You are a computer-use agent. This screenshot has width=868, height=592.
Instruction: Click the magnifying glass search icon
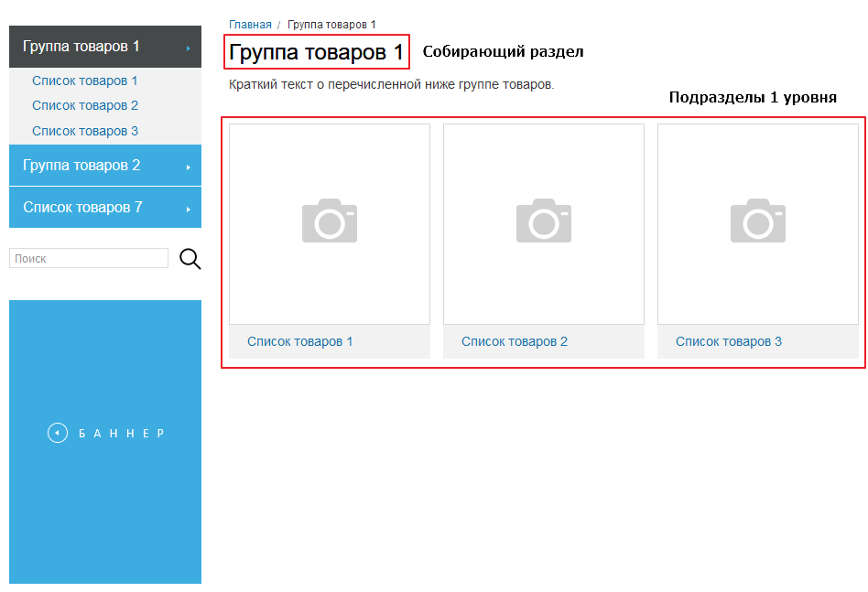click(x=190, y=259)
